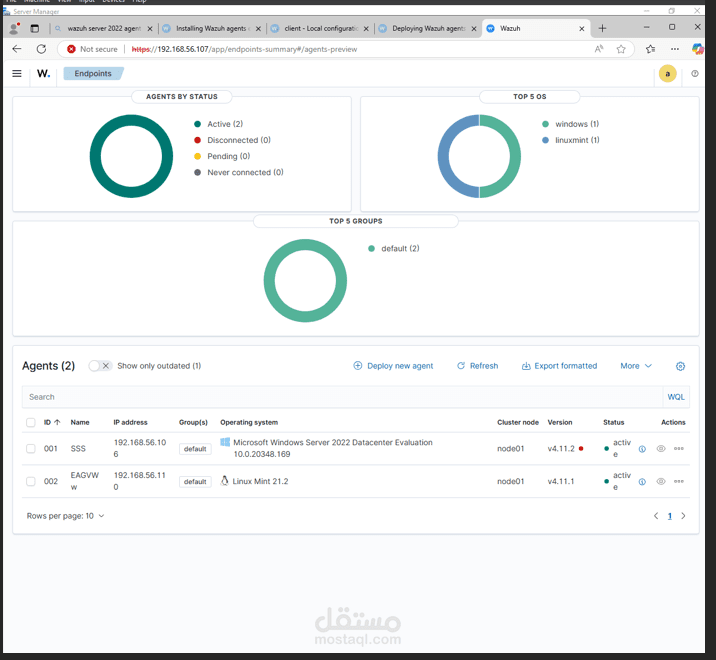Close the 'wazuh server 2022 agent' tab
Screen dimensions: 716x660
tap(150, 28)
